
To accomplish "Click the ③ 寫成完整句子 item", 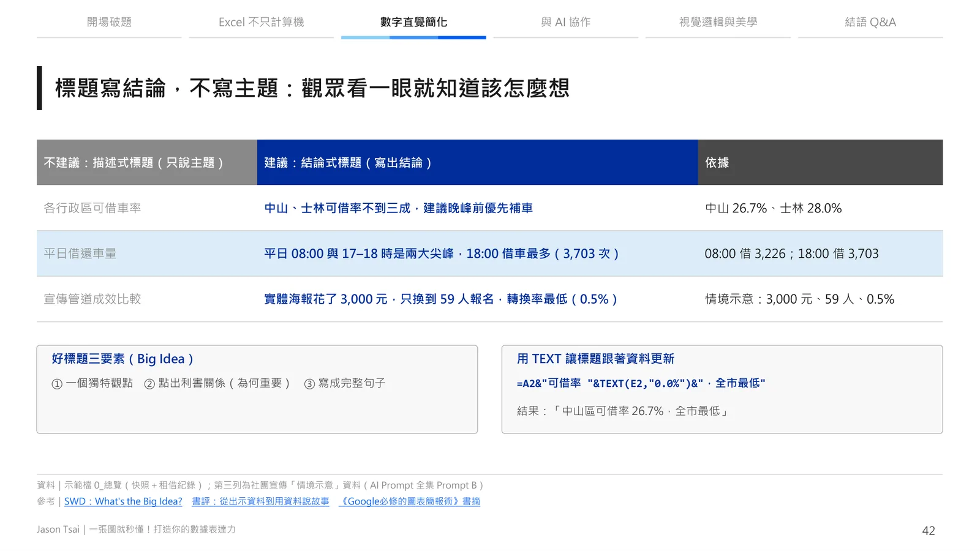I will click(345, 383).
